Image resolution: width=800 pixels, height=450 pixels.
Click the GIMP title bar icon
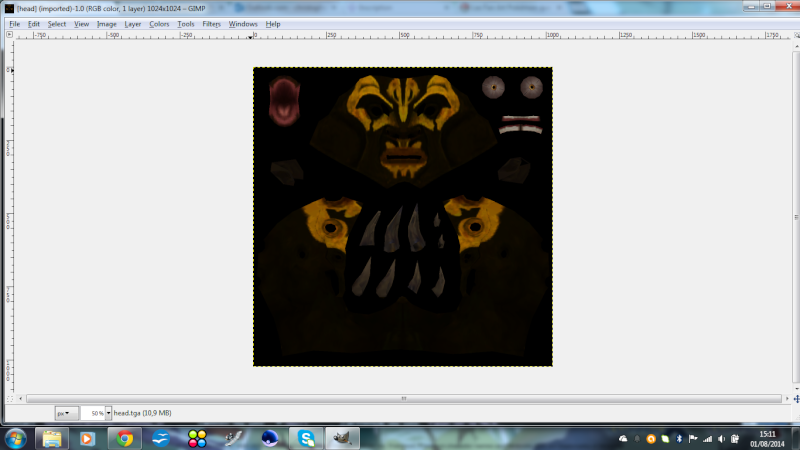(x=9, y=8)
